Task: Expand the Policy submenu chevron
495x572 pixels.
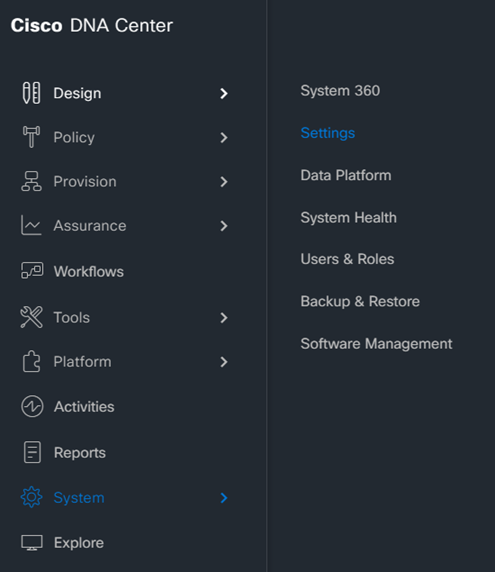Action: pos(224,138)
